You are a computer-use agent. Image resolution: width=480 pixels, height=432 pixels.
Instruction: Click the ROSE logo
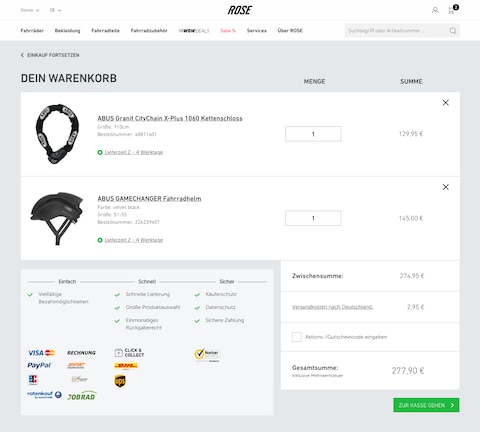click(x=240, y=10)
